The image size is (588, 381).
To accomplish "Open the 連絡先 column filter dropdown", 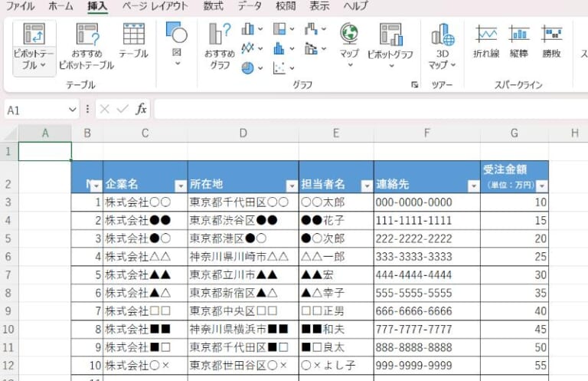I will pyautogui.click(x=473, y=186).
